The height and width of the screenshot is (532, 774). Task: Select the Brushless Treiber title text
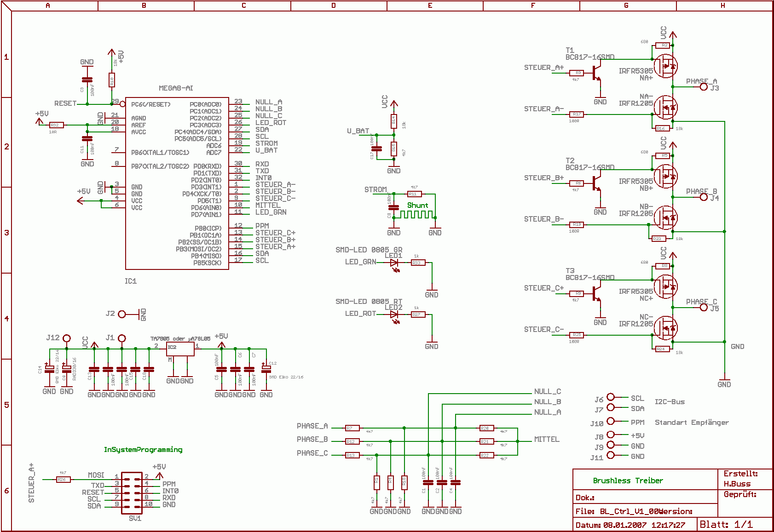[x=628, y=481]
